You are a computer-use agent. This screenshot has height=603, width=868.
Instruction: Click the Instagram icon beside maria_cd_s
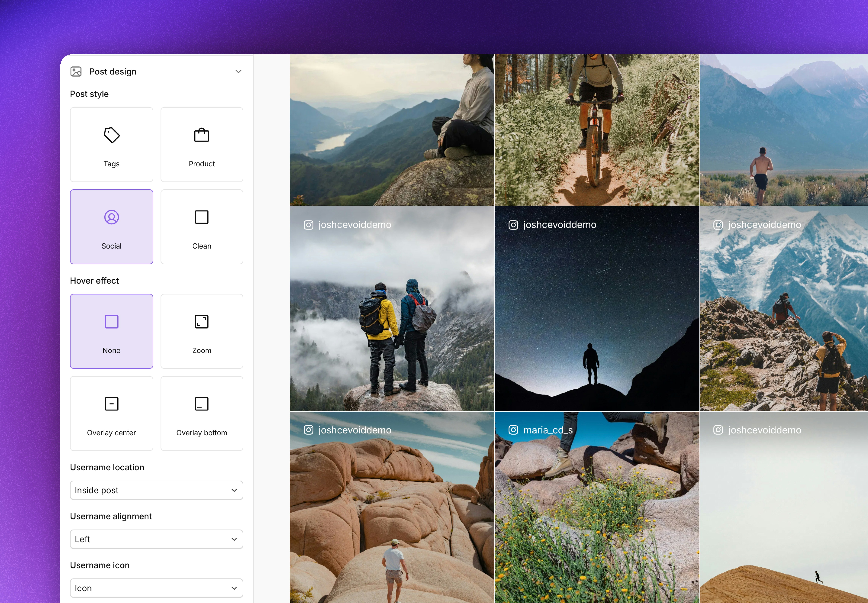pos(513,430)
